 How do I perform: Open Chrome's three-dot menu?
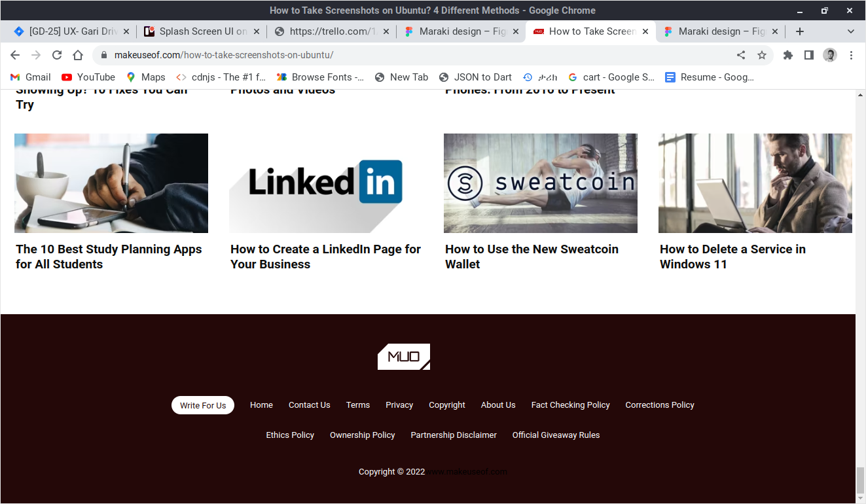pyautogui.click(x=851, y=55)
